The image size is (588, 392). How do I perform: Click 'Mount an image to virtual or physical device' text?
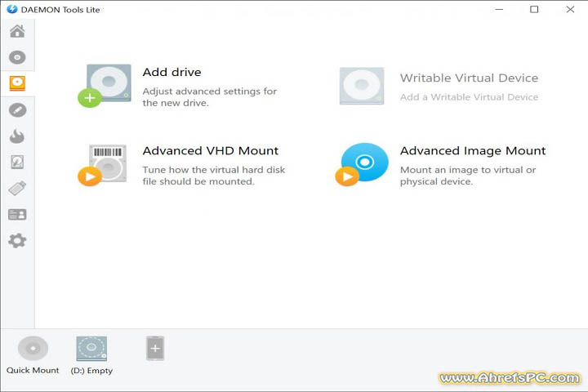pos(468,176)
